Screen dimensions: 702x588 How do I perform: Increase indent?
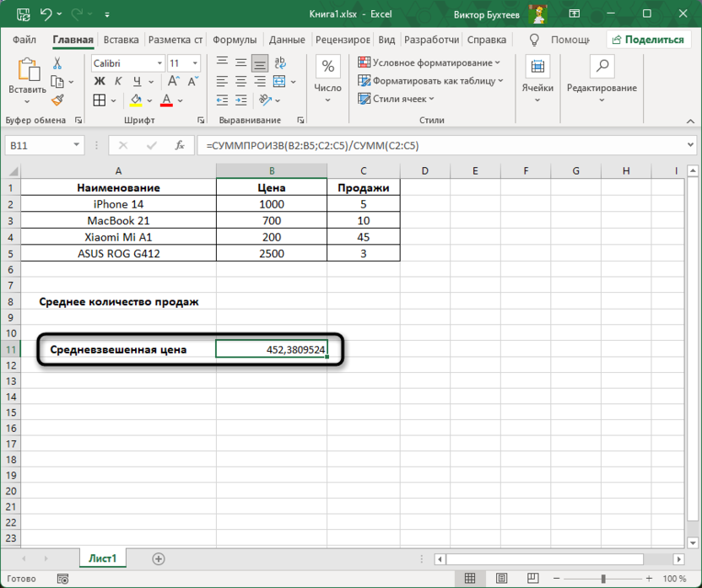(240, 100)
